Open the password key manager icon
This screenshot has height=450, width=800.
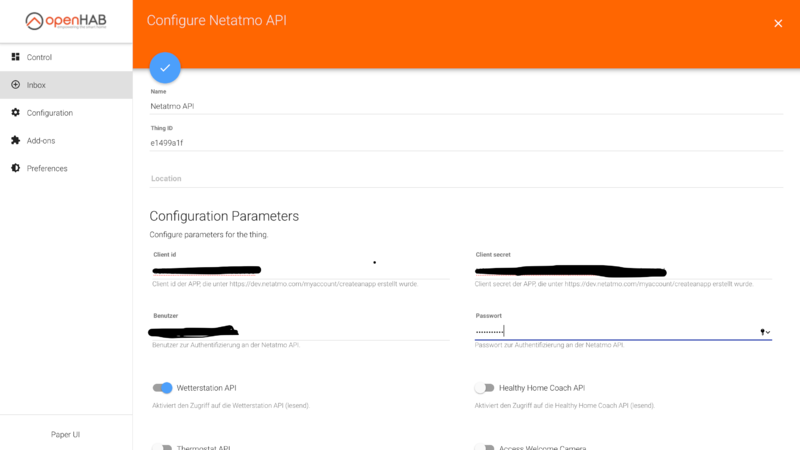(764, 331)
